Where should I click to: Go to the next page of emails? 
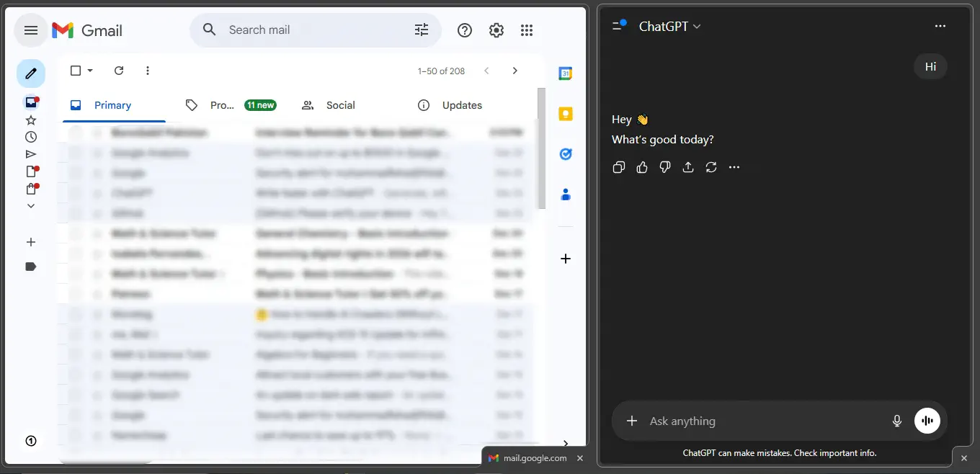515,71
